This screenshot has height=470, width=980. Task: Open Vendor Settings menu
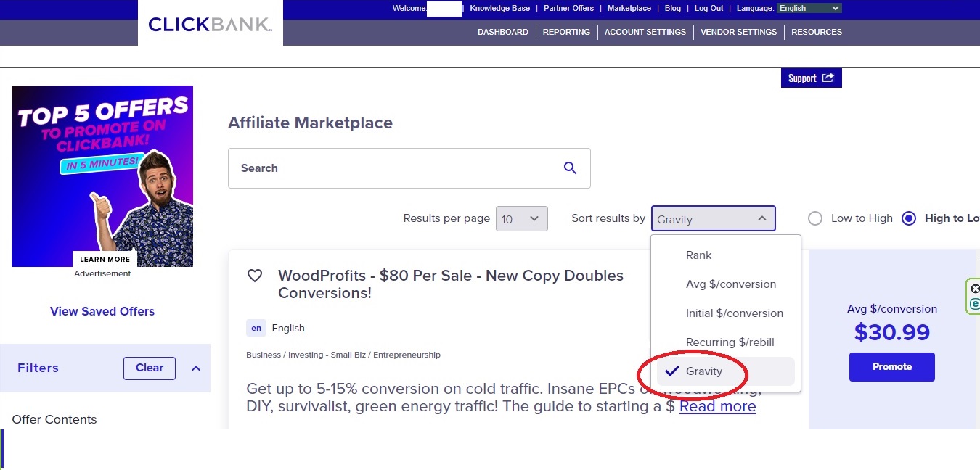(739, 32)
